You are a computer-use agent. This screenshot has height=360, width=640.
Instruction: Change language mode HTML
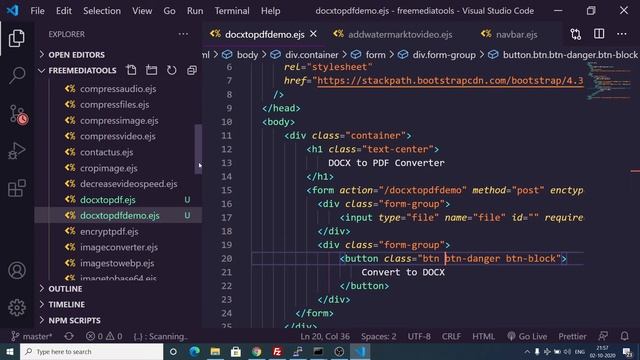pyautogui.click(x=483, y=336)
